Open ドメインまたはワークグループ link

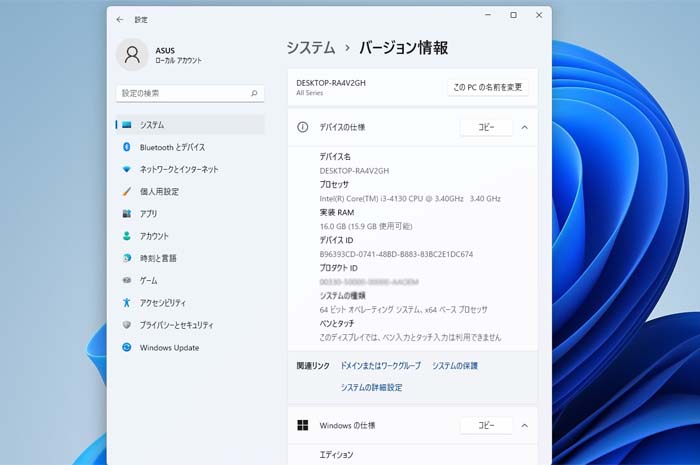pos(380,365)
